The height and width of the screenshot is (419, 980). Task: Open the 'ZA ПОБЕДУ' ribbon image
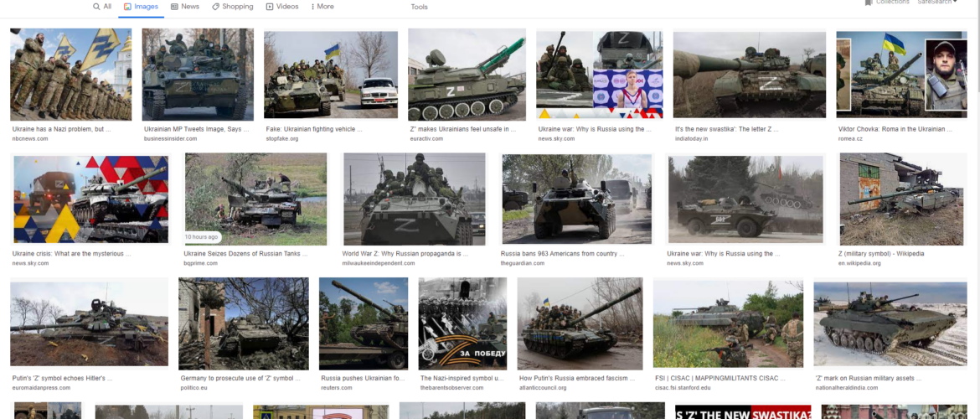point(462,323)
